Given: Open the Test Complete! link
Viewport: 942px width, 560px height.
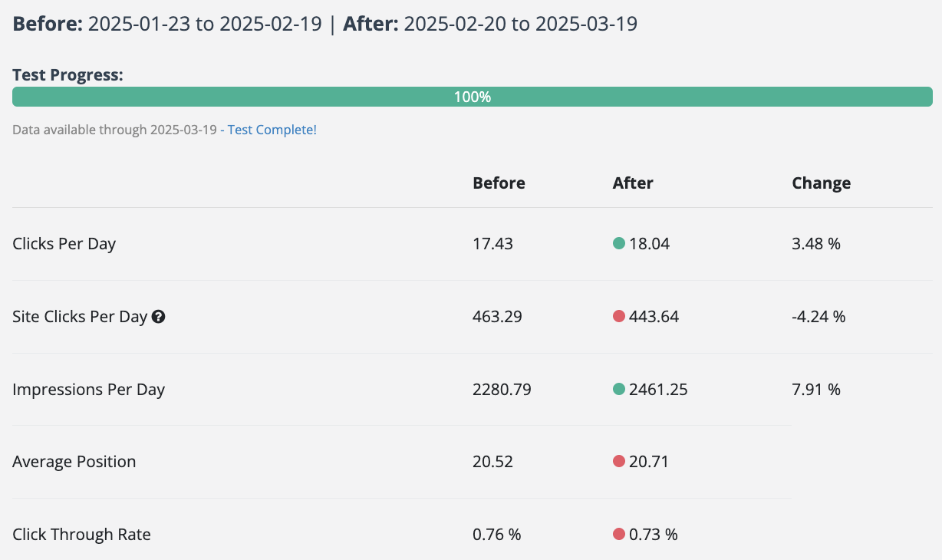Looking at the screenshot, I should click(x=272, y=130).
